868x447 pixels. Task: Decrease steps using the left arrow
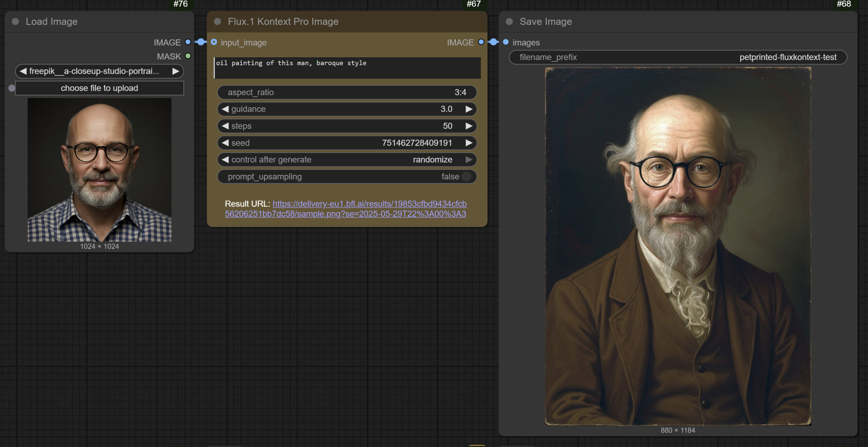point(225,126)
